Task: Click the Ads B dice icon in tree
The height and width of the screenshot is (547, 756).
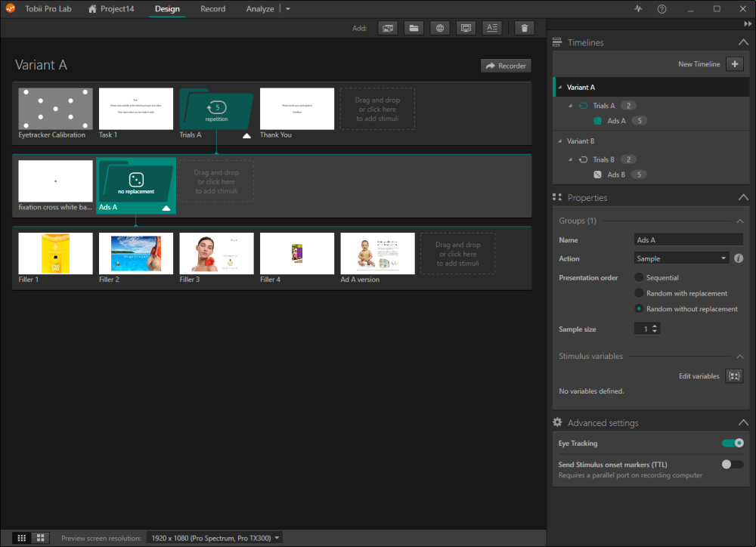Action: (597, 175)
